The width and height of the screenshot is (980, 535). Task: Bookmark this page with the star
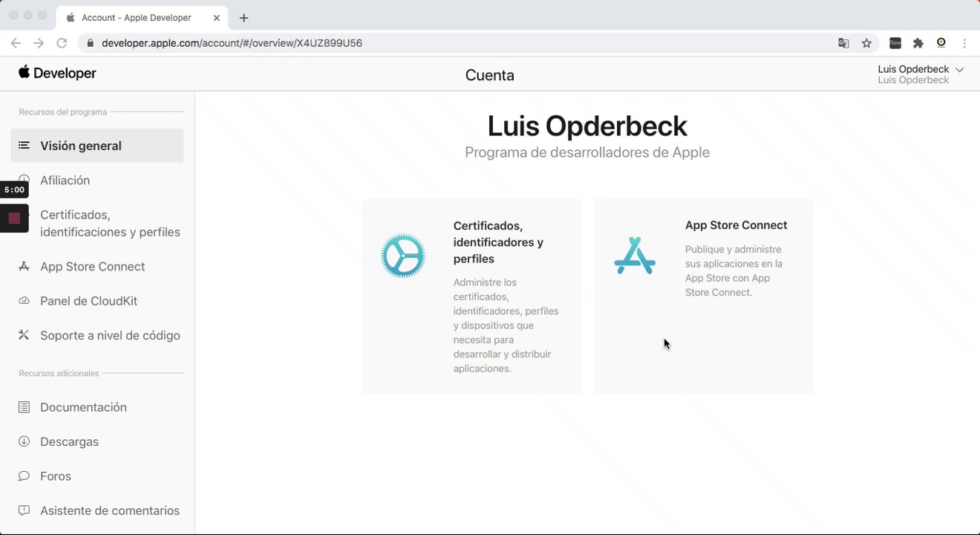click(866, 43)
